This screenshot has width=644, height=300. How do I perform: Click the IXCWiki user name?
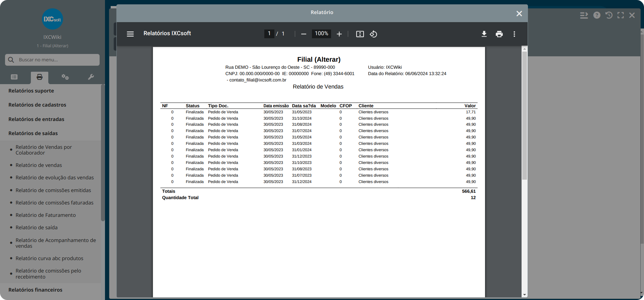(52, 37)
